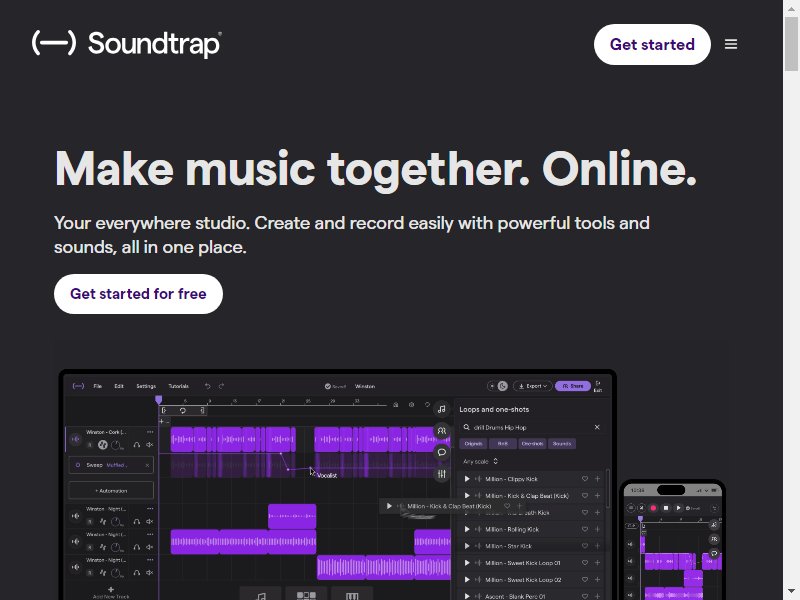Click the clock avatar beside Export

pyautogui.click(x=503, y=386)
